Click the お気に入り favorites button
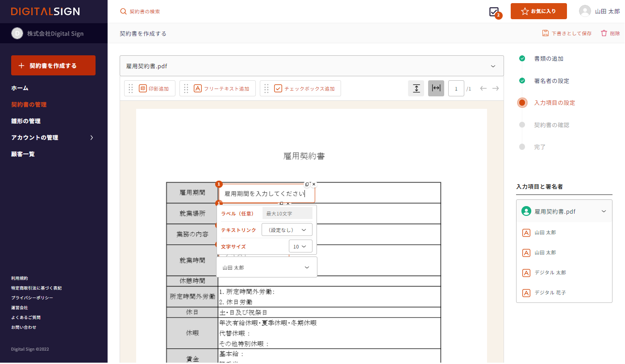625x364 pixels. pyautogui.click(x=538, y=11)
